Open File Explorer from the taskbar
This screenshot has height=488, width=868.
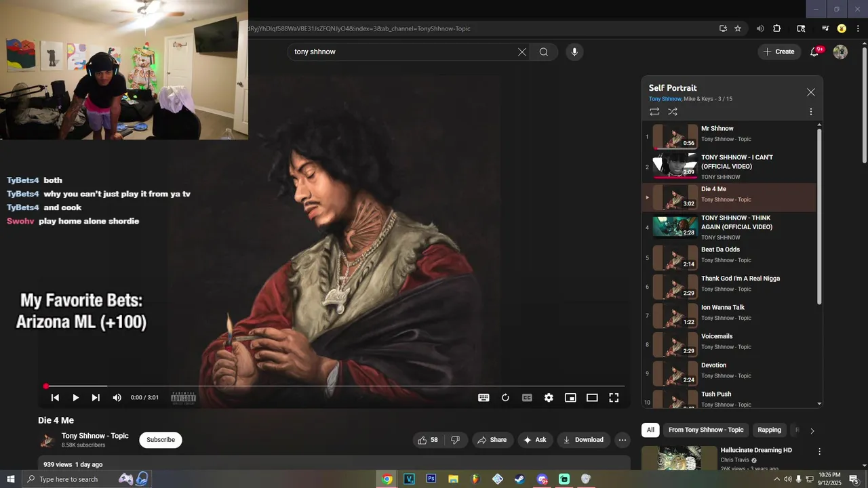pyautogui.click(x=453, y=479)
